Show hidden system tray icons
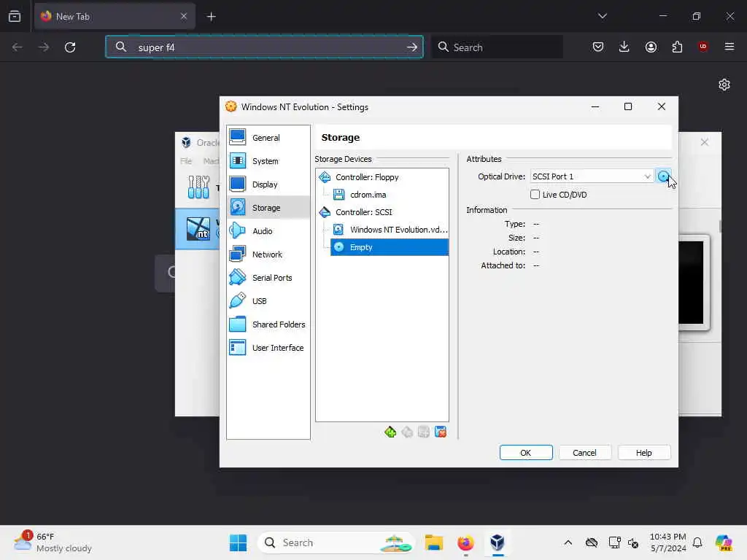Viewport: 747px width, 560px height. pos(568,542)
